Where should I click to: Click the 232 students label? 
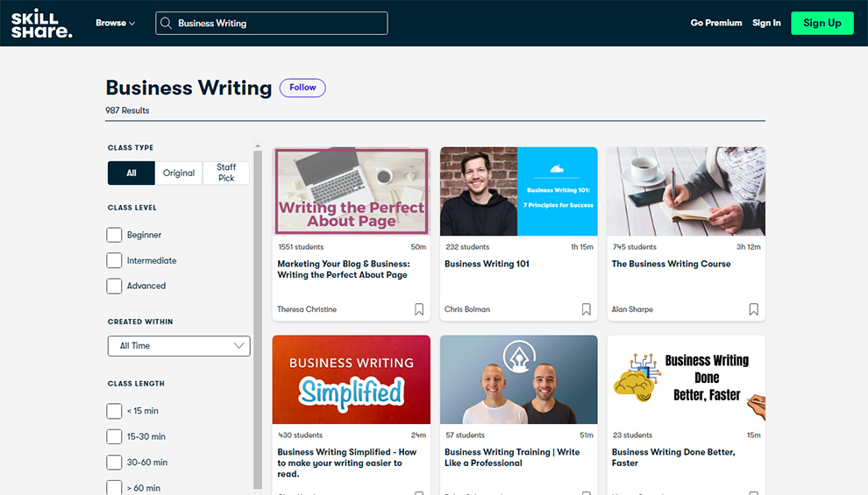point(467,247)
